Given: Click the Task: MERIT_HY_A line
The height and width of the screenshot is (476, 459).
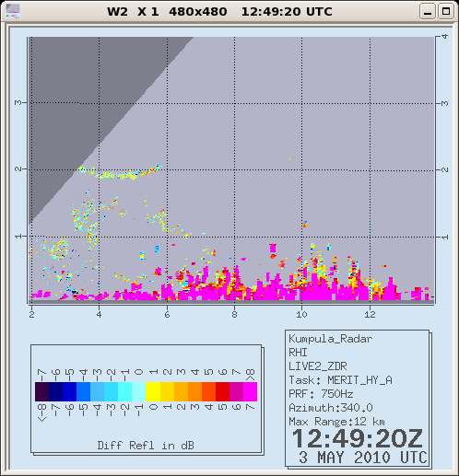Looking at the screenshot, I should pos(340,380).
